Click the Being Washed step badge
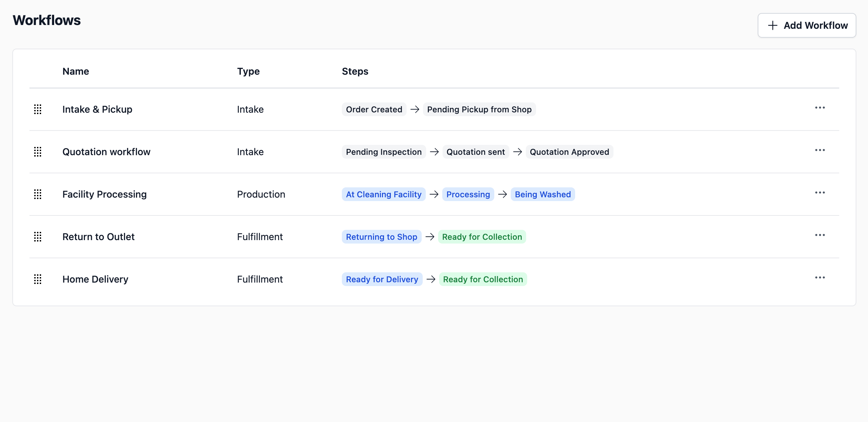The image size is (868, 422). pyautogui.click(x=543, y=194)
